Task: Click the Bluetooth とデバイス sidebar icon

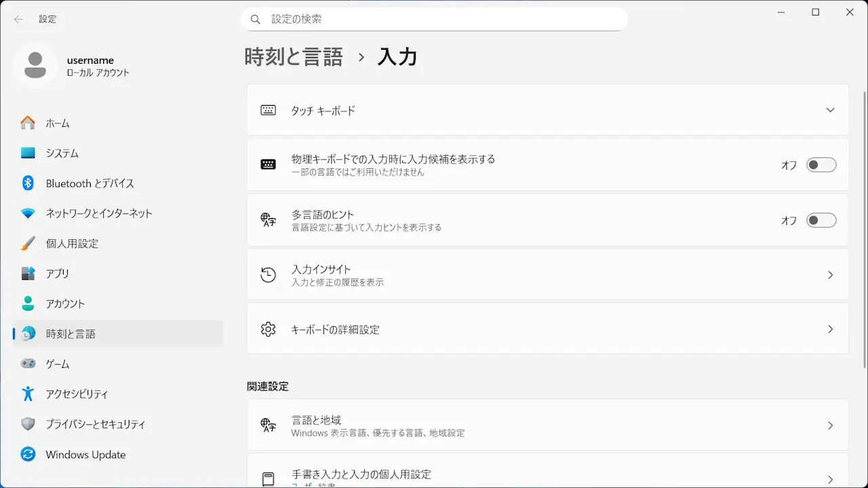Action: tap(28, 183)
